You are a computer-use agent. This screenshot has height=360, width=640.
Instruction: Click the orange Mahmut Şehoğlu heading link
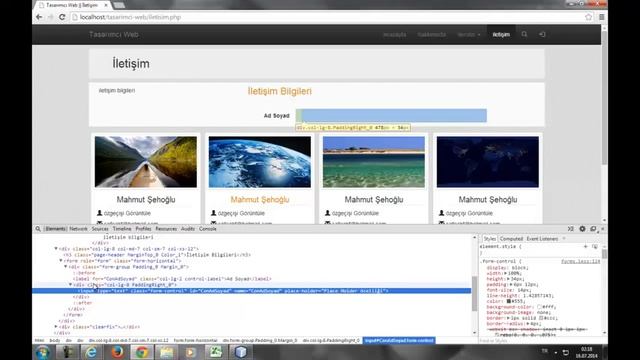pos(260,200)
